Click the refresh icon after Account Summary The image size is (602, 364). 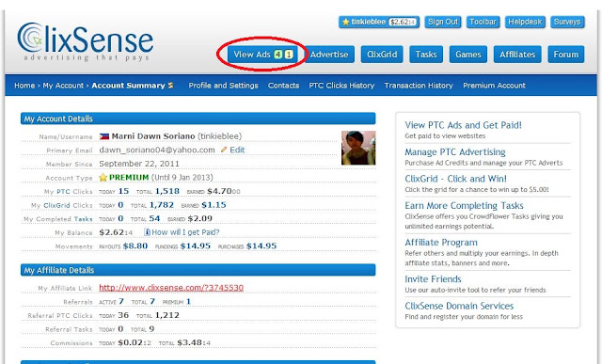tap(170, 86)
